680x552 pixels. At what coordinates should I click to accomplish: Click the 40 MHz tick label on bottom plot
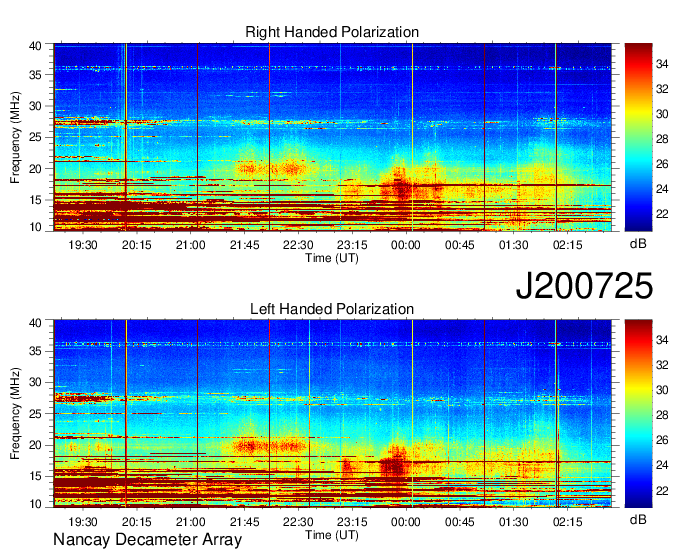(x=35, y=322)
